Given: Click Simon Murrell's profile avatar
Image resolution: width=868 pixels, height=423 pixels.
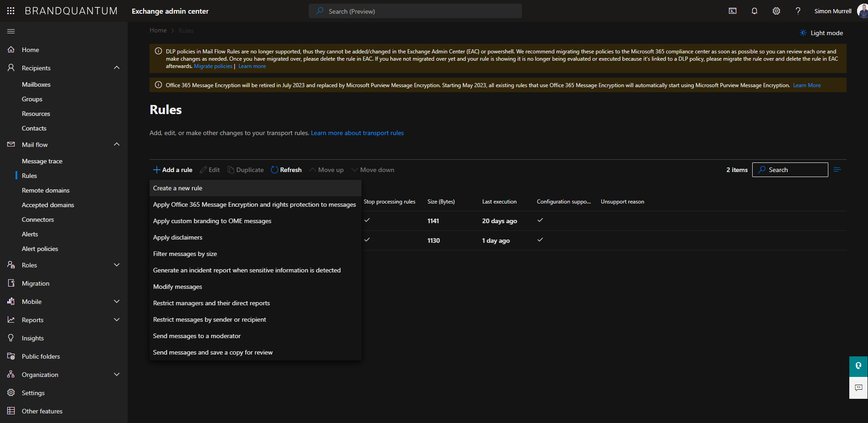Looking at the screenshot, I should (863, 11).
